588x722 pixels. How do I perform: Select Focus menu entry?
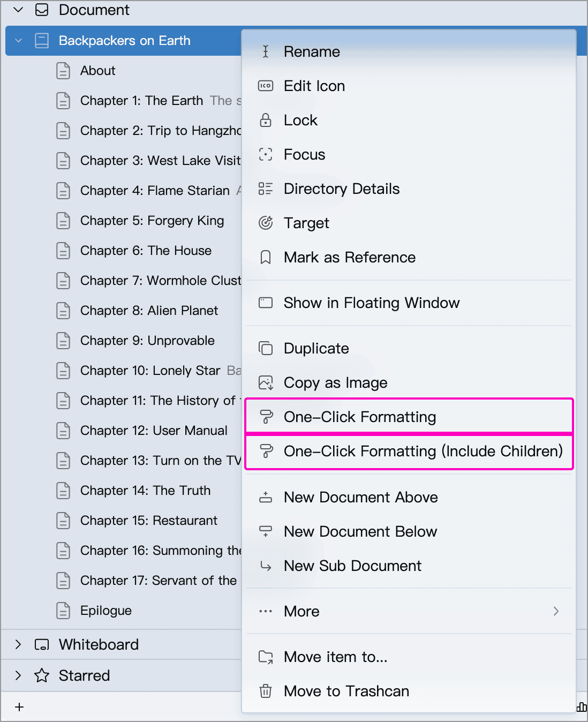click(x=409, y=154)
